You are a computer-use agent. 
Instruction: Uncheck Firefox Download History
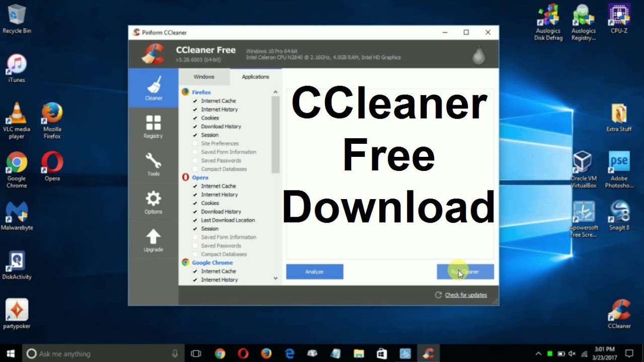[x=195, y=127]
